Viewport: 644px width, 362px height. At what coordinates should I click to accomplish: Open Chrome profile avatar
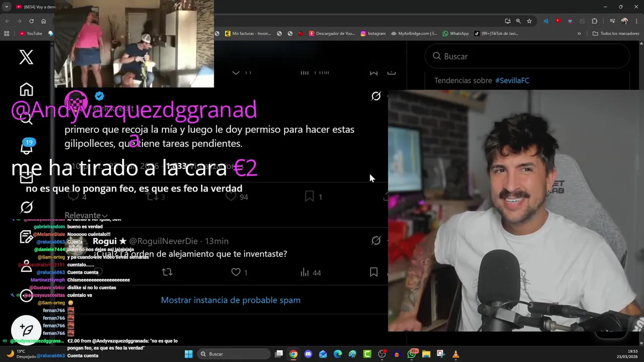coord(624,21)
